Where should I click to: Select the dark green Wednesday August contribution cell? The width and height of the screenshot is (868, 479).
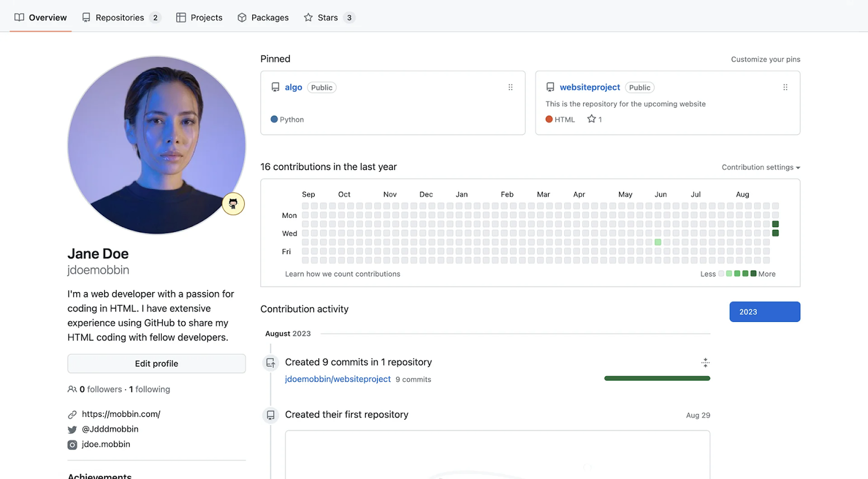pos(775,233)
